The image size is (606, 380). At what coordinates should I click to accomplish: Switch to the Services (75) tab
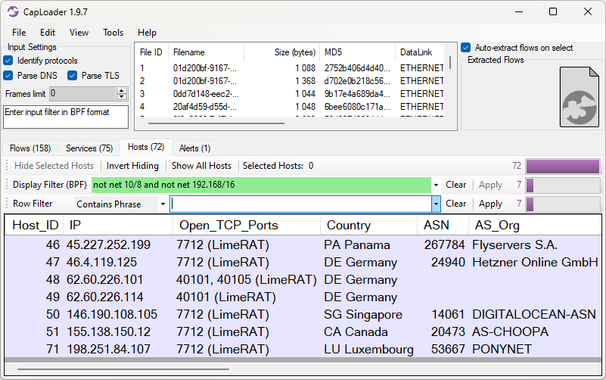89,148
